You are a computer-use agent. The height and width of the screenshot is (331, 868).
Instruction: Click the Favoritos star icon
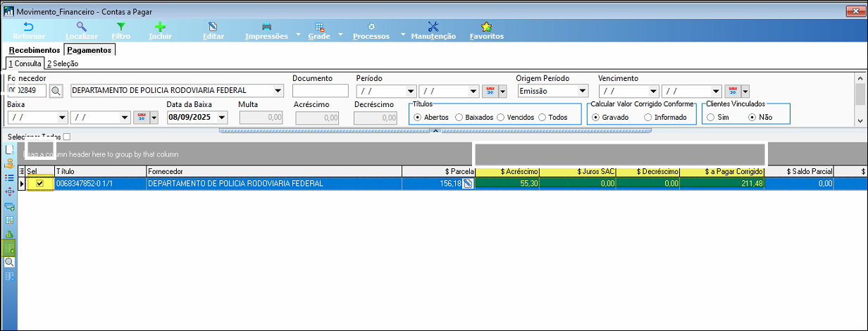pyautogui.click(x=486, y=26)
